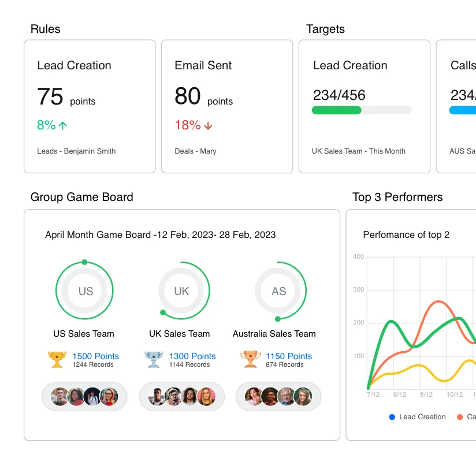This screenshot has width=476, height=462.
Task: Click the green up arrow beside 8%
Action: click(63, 125)
